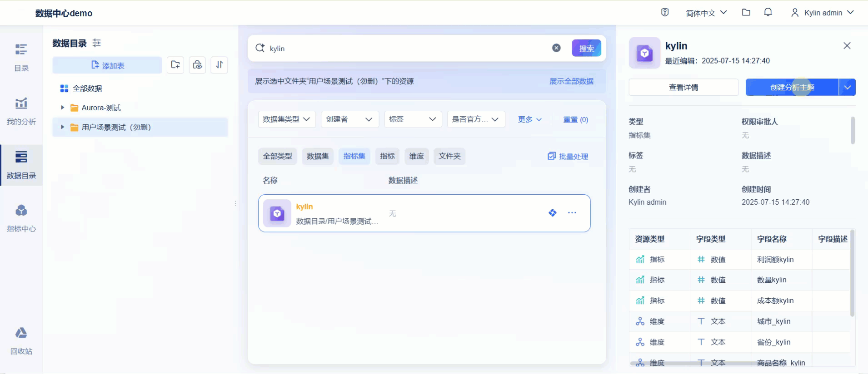The height and width of the screenshot is (374, 868).
Task: Click 查看详情 button
Action: (x=683, y=87)
